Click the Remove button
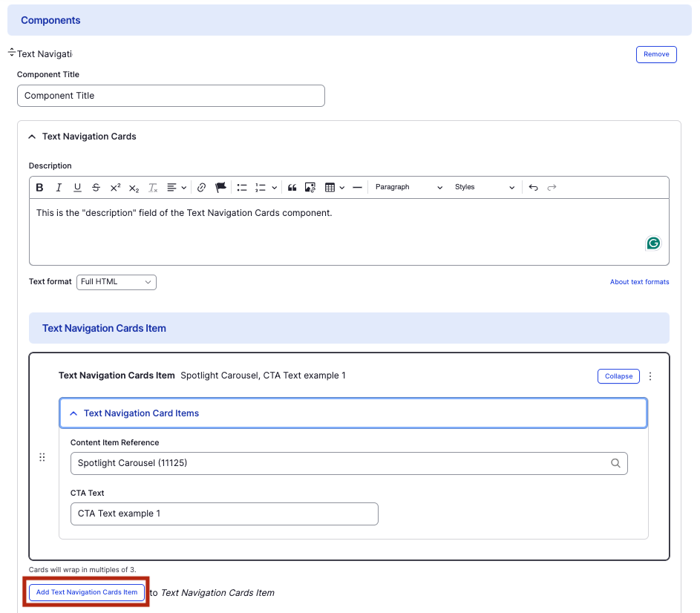Screen dimensions: 700x613 [655, 54]
